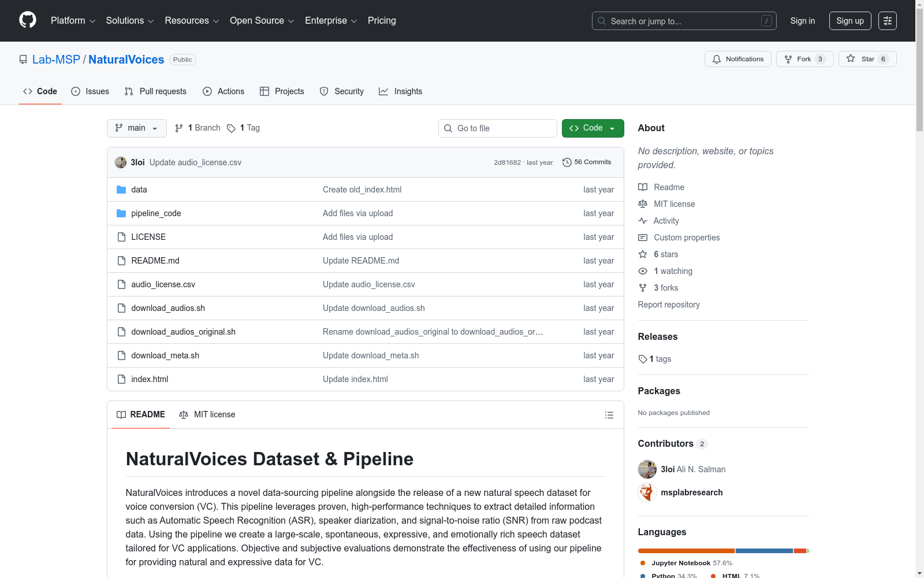Click the Sign in link

point(803,21)
